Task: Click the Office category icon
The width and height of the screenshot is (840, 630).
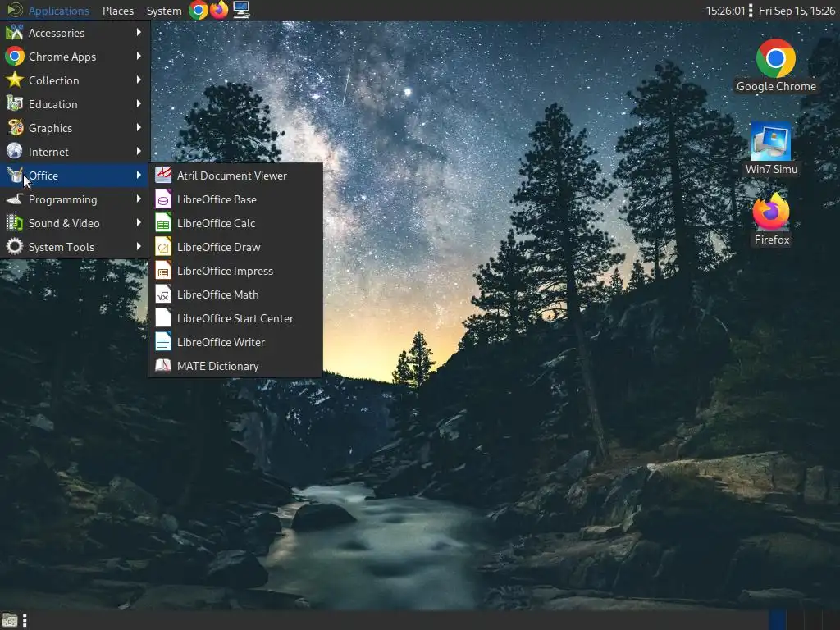Action: click(15, 176)
